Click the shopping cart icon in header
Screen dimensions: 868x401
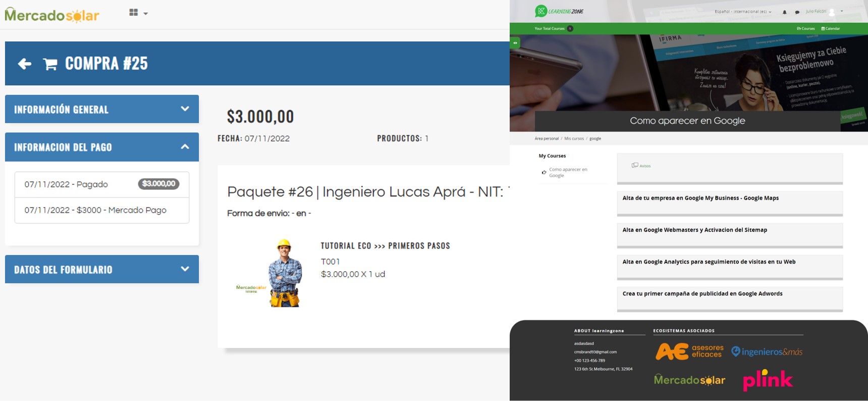tap(50, 64)
